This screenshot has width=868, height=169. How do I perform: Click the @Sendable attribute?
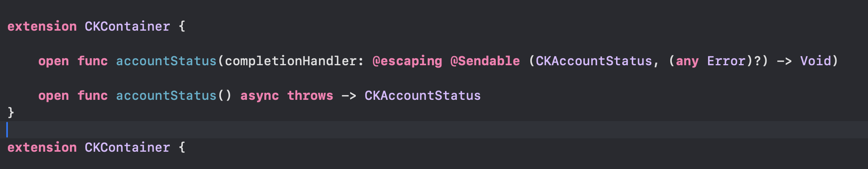(485, 61)
